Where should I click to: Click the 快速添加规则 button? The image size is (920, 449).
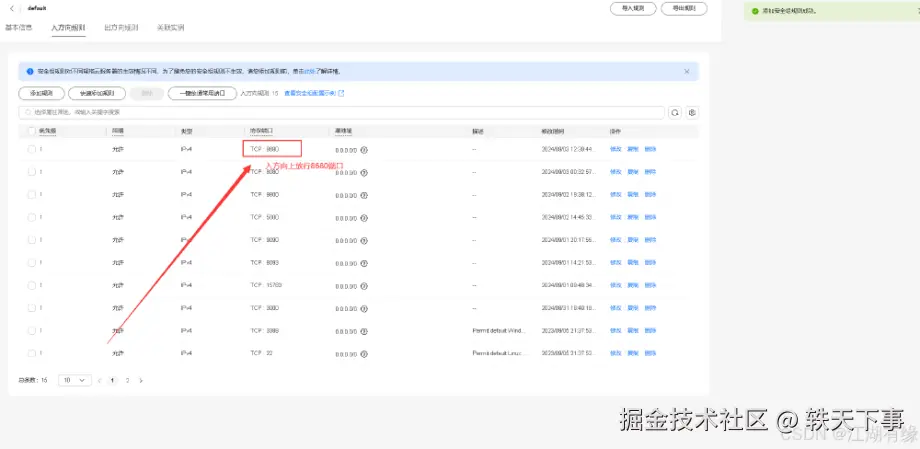coord(97,93)
